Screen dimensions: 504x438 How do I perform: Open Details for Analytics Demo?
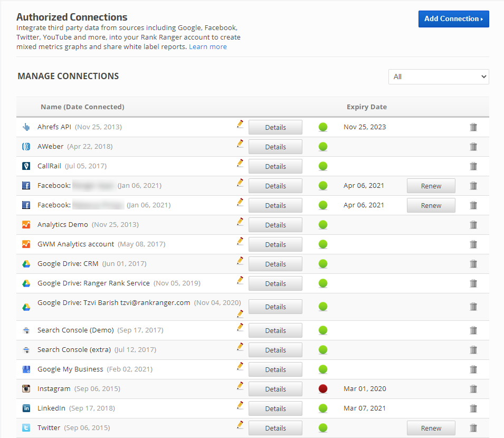275,225
